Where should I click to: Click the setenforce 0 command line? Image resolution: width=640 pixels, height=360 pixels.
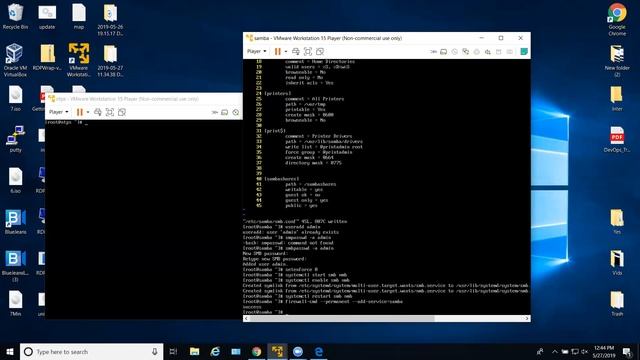click(280, 269)
